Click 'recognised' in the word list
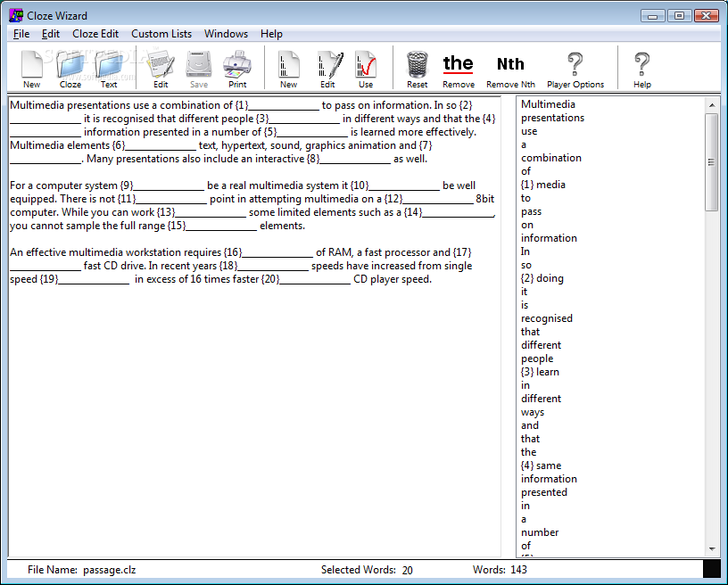The width and height of the screenshot is (728, 585). click(x=547, y=318)
